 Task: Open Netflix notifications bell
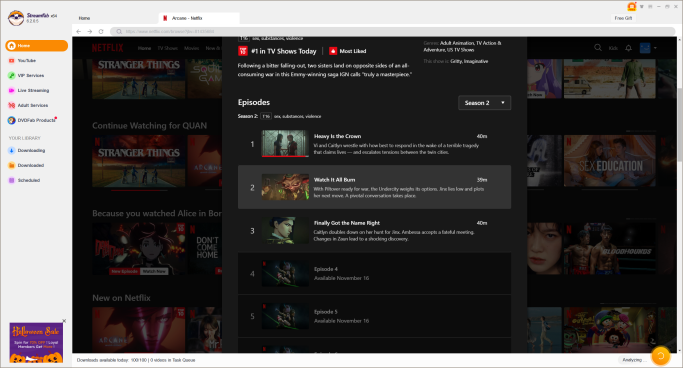[x=629, y=48]
